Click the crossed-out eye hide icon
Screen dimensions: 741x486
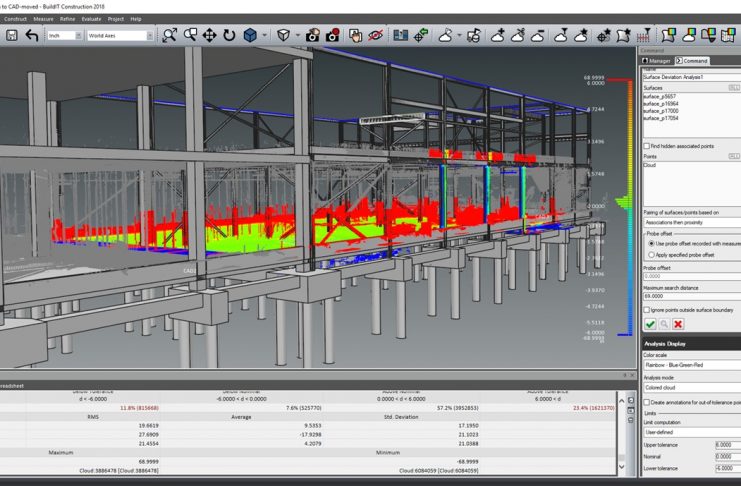click(x=376, y=35)
